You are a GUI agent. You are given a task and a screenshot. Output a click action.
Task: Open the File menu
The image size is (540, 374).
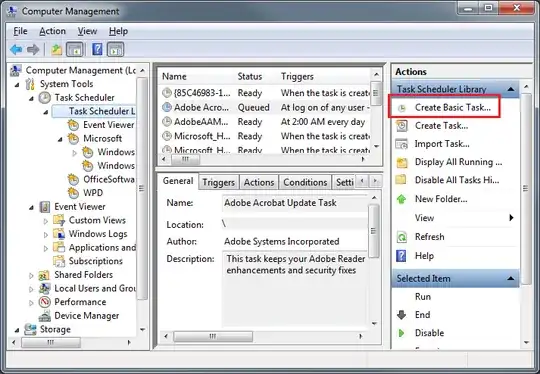tap(20, 31)
